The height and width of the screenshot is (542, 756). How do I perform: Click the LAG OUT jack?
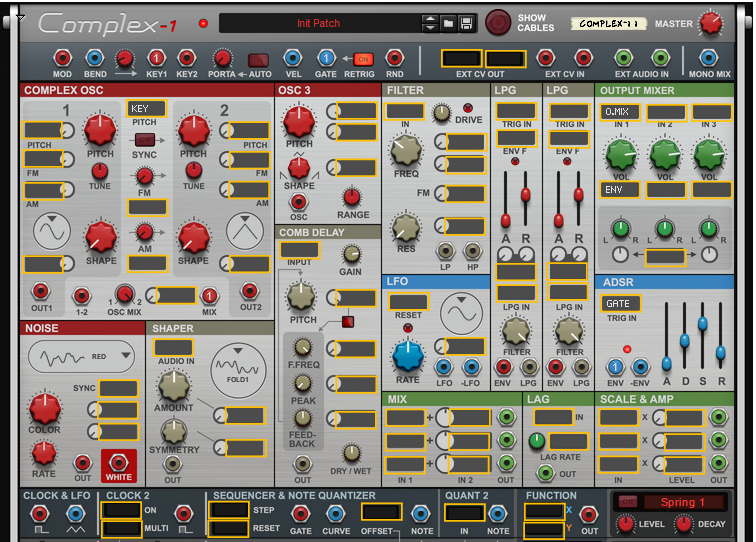(545, 473)
